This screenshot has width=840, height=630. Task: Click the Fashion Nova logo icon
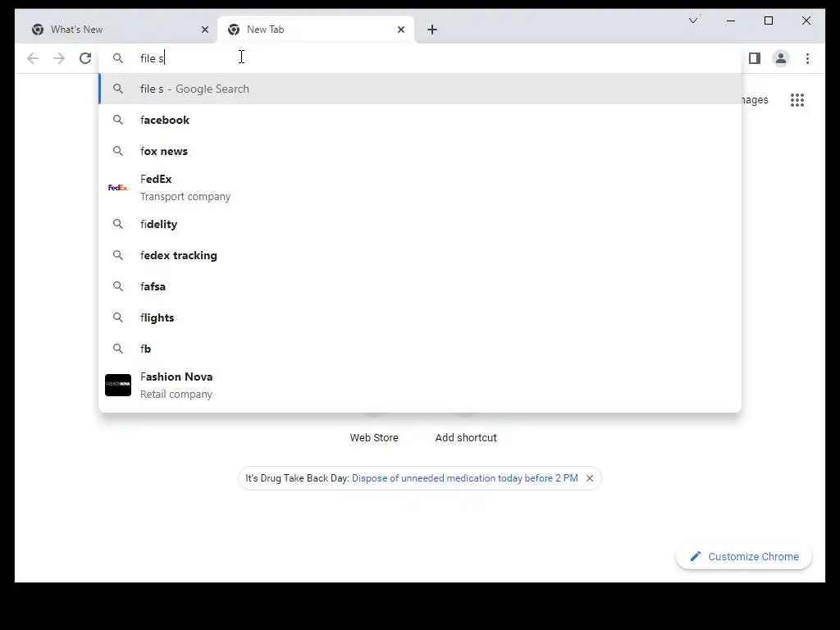pos(118,386)
